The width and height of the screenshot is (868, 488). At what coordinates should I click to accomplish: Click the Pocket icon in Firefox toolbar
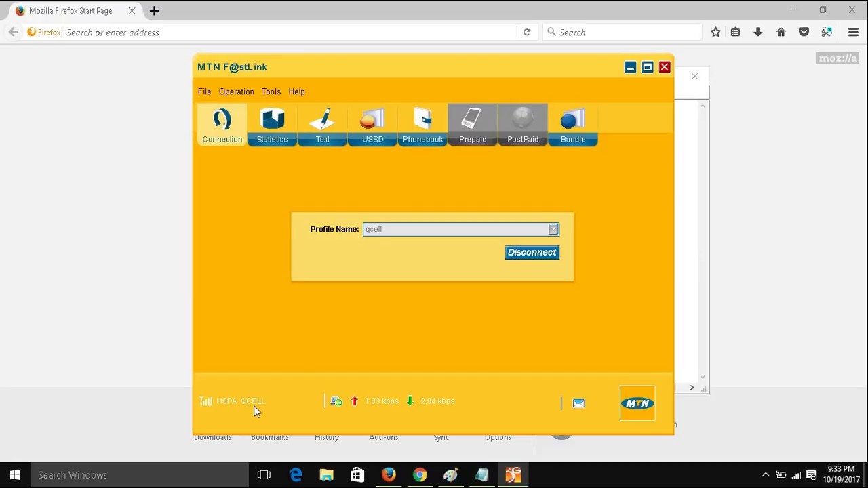pos(804,32)
